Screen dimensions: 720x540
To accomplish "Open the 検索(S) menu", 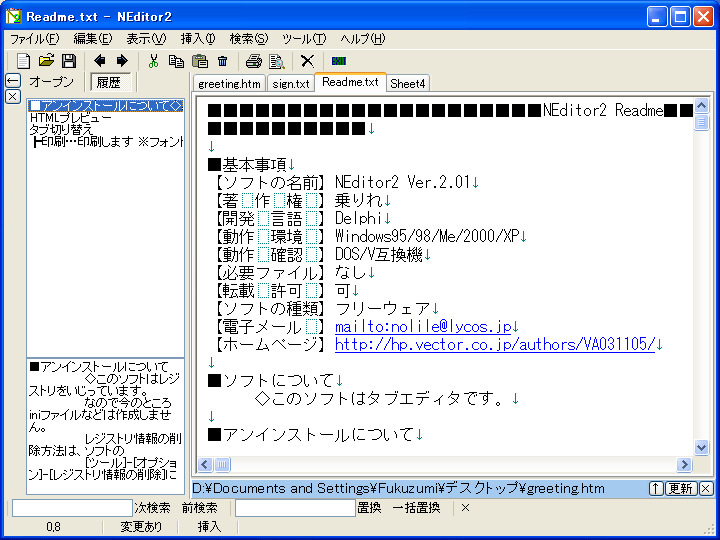I will (x=248, y=39).
